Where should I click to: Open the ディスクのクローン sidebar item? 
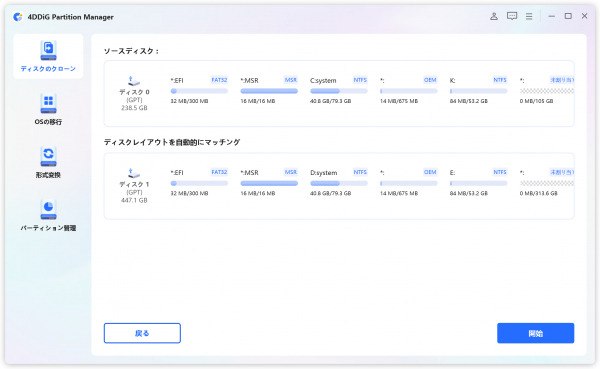click(48, 56)
